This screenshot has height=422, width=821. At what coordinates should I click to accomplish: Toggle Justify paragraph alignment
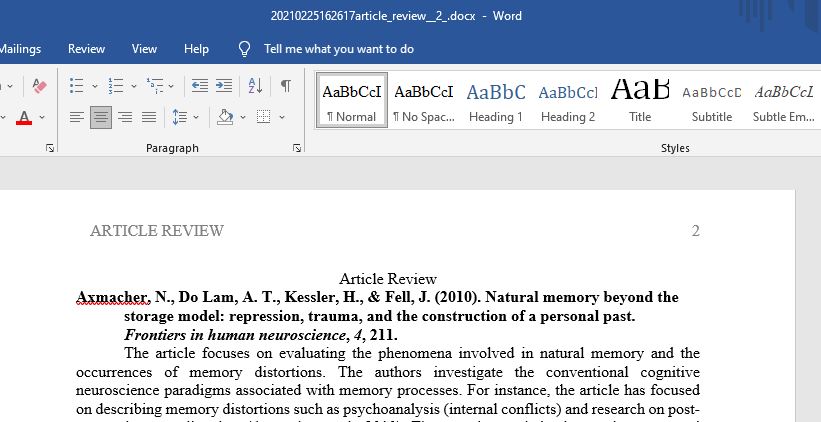(x=149, y=117)
